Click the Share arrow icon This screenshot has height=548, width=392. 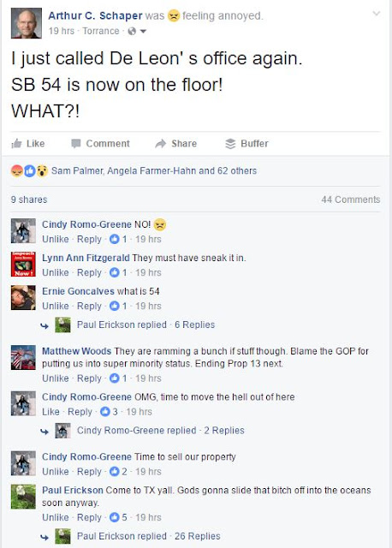(160, 144)
